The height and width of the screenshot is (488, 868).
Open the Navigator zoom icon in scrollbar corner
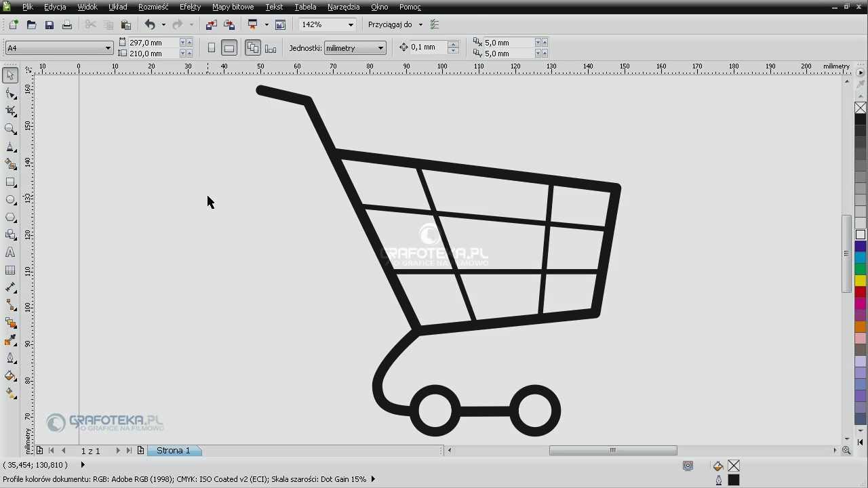846,450
